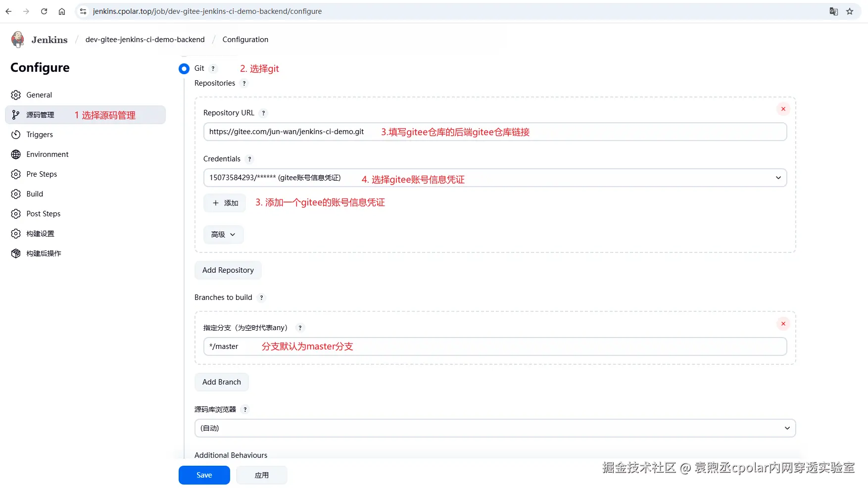
Task: Open help for 源码库浏览器
Action: coord(245,410)
